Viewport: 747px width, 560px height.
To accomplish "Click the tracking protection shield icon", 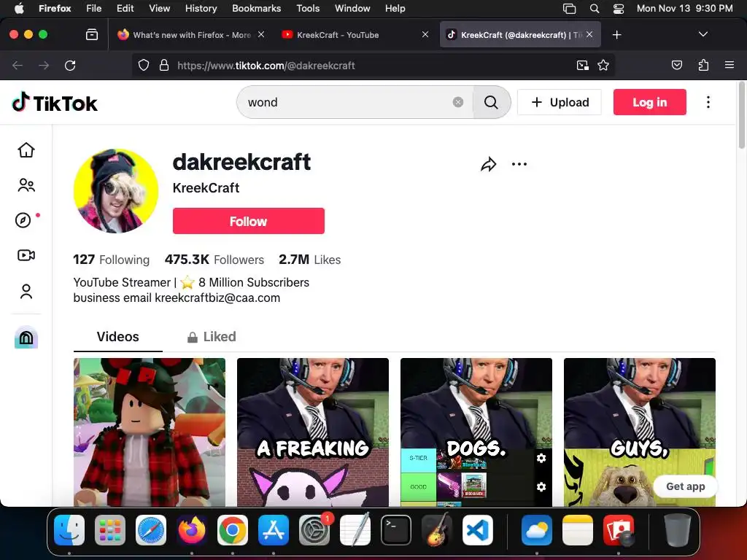I will [144, 65].
